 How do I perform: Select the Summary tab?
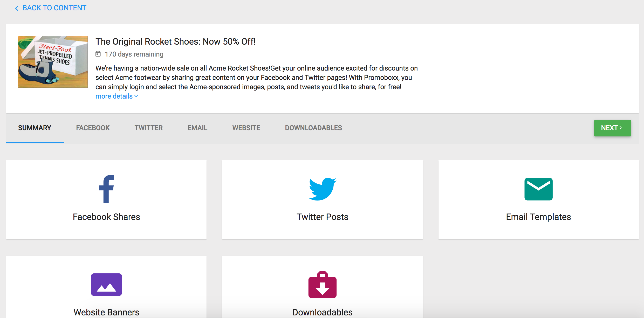point(35,128)
